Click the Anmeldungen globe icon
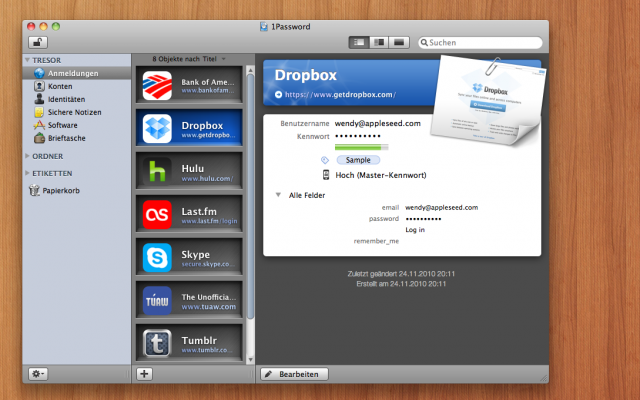Viewport: 640px width, 400px height. click(x=39, y=73)
